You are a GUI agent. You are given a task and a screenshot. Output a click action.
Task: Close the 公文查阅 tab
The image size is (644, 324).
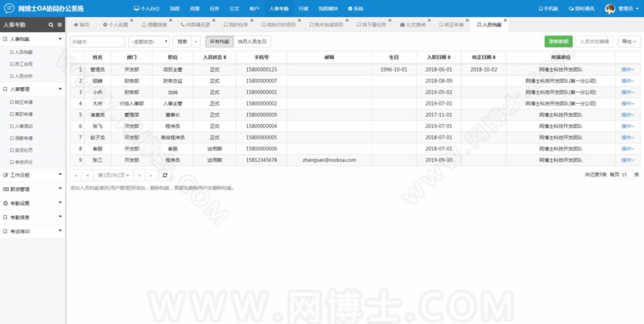(430, 20)
